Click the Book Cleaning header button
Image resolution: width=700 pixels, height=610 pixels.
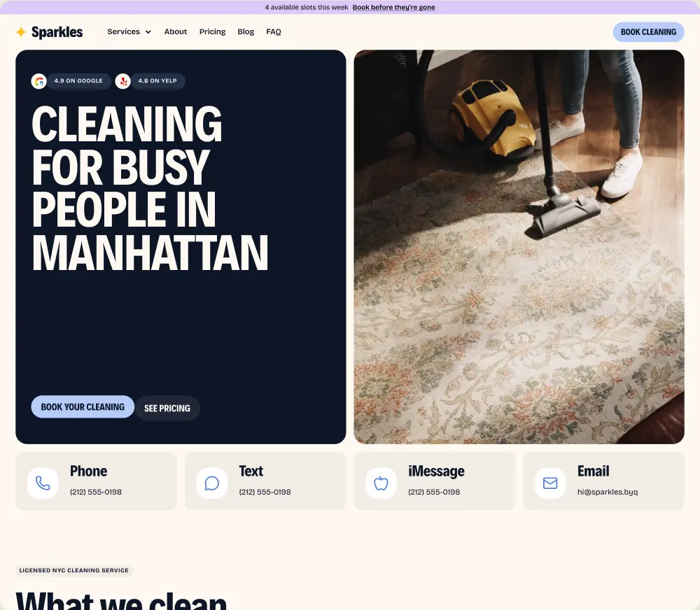click(x=648, y=32)
